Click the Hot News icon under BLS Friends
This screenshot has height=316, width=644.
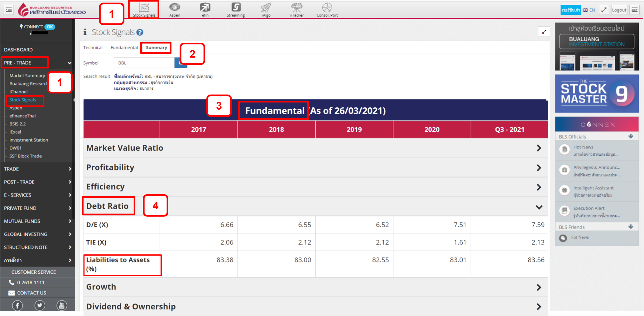563,238
